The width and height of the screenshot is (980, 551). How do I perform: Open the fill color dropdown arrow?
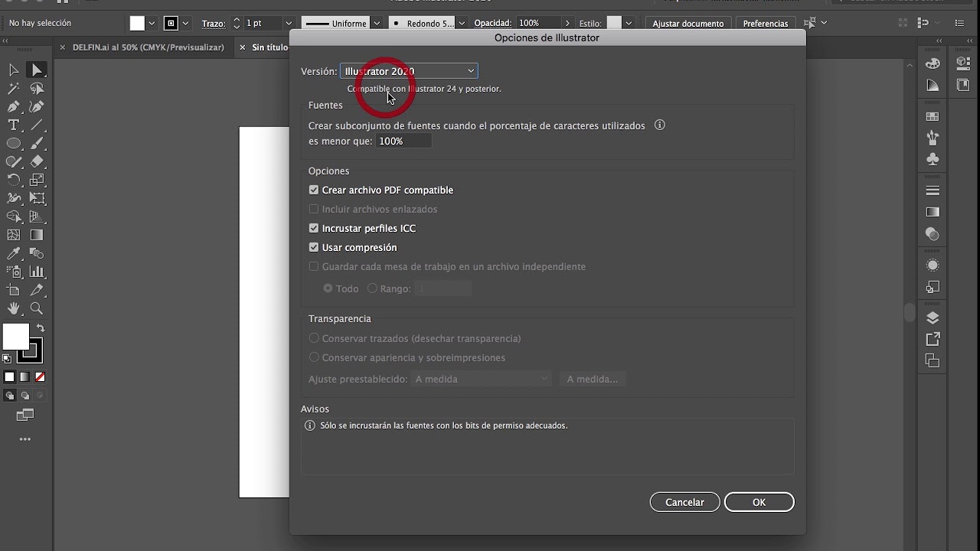[x=152, y=24]
